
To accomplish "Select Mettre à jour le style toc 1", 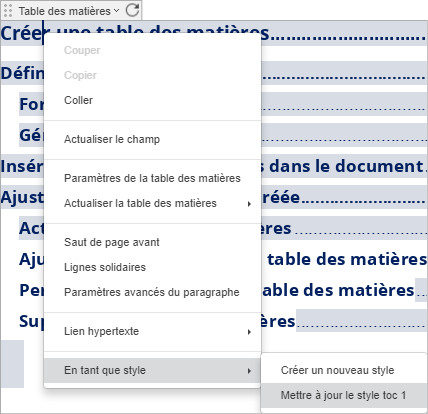I will [x=344, y=395].
